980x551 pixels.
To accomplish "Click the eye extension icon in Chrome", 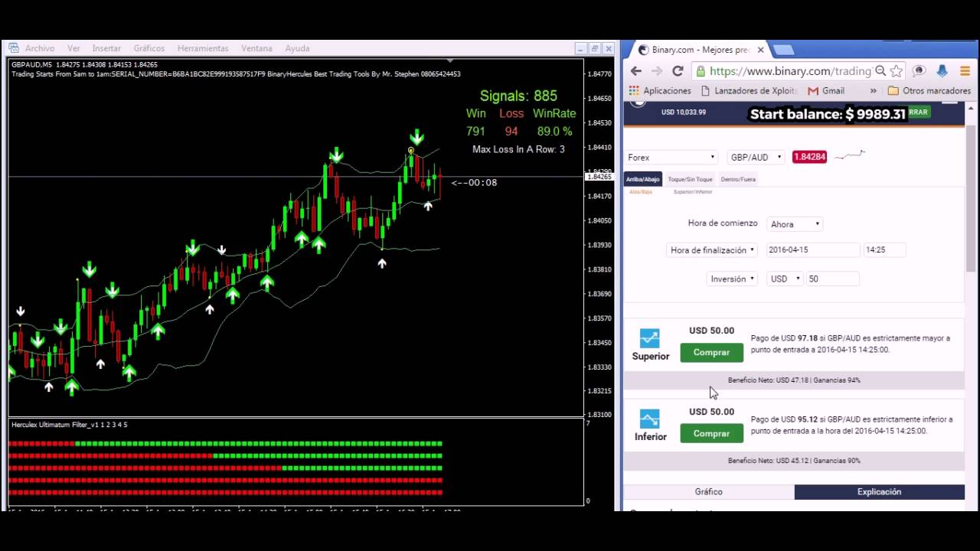I will [920, 71].
